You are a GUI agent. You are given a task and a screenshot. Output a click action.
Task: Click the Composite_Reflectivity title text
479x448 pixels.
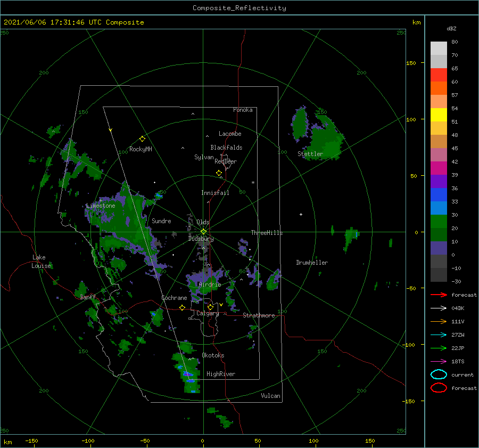coord(240,8)
